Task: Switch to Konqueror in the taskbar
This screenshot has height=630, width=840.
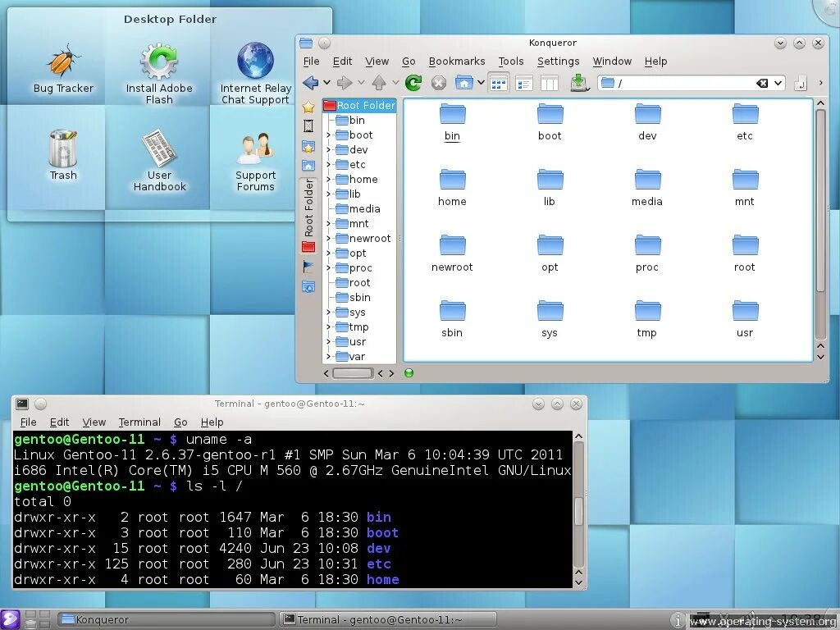Action: [166, 620]
